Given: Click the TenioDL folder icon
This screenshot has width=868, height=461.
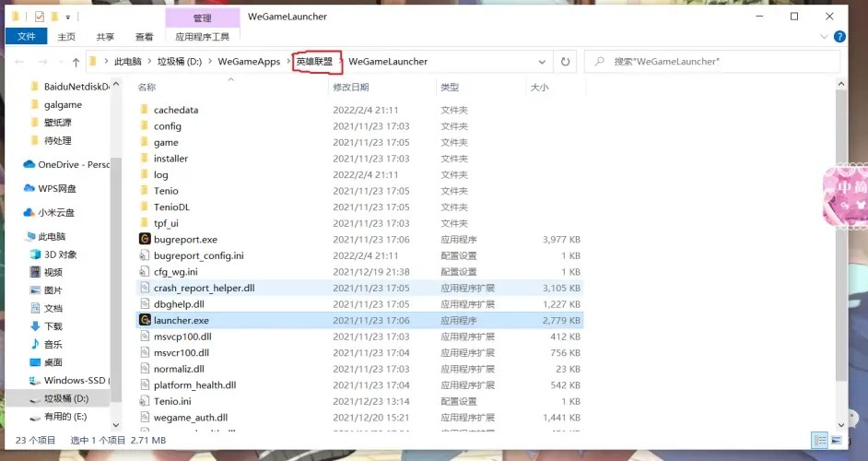Looking at the screenshot, I should (x=145, y=207).
